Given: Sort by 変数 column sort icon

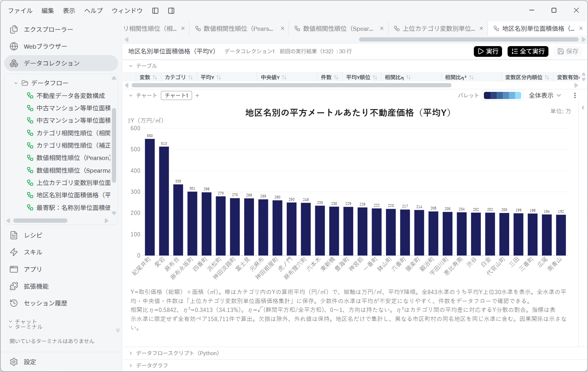Looking at the screenshot, I should (x=155, y=77).
